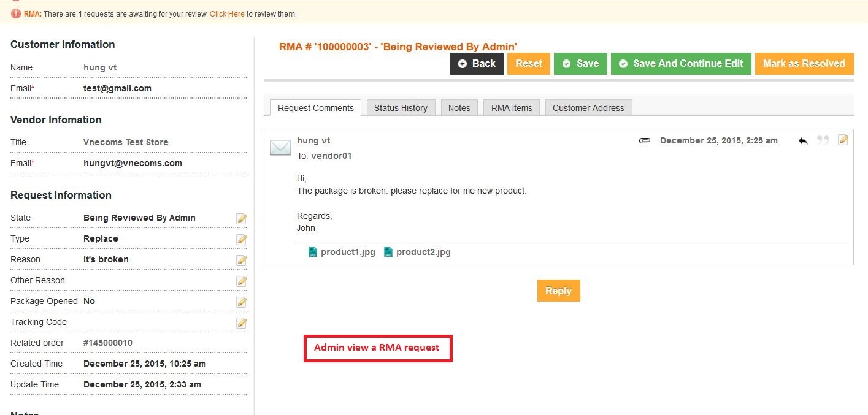Click the customer name hung vt

[x=100, y=67]
